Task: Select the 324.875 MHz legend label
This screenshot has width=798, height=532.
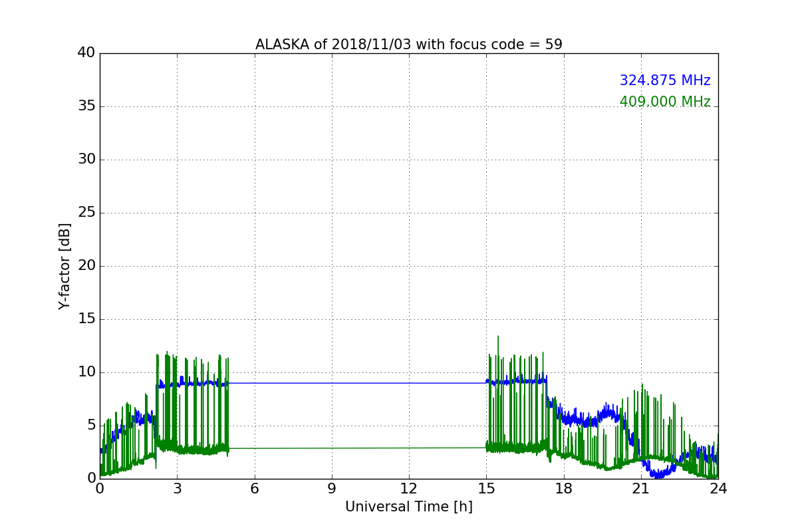Action: tap(665, 80)
